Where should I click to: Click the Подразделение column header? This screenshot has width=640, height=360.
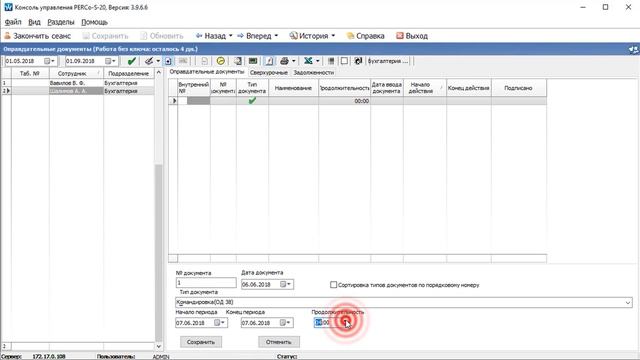[129, 73]
